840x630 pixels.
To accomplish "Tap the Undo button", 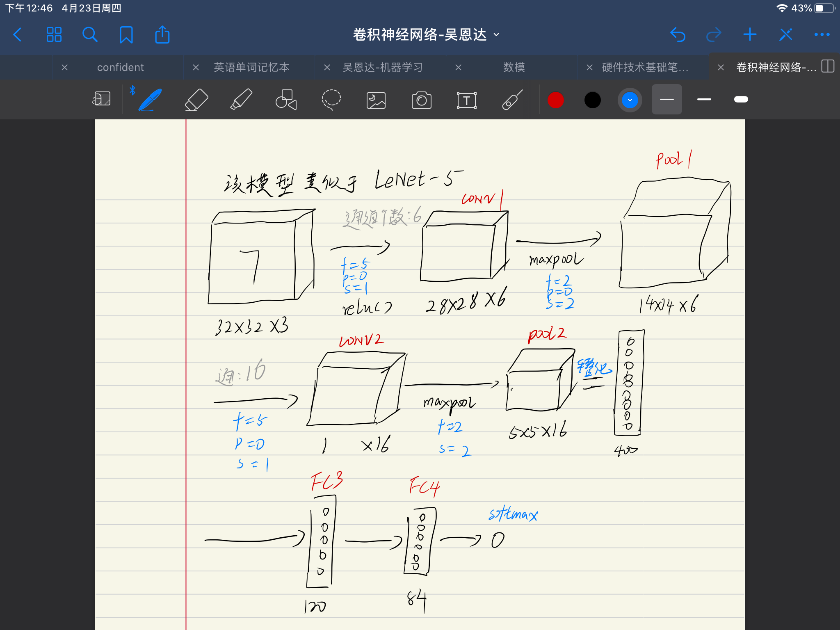I will (678, 34).
